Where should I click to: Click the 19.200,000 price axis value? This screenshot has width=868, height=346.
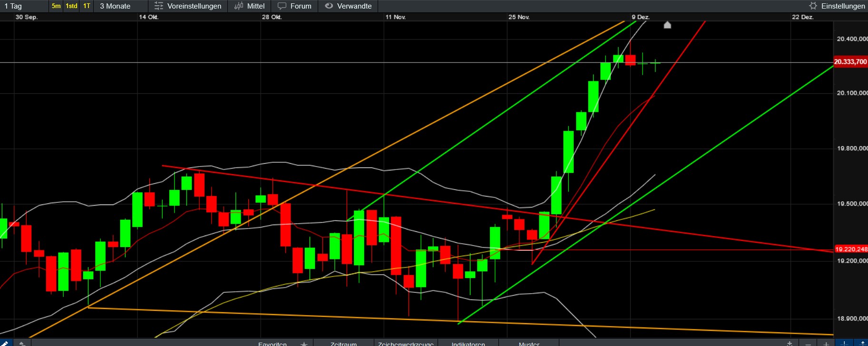852,261
